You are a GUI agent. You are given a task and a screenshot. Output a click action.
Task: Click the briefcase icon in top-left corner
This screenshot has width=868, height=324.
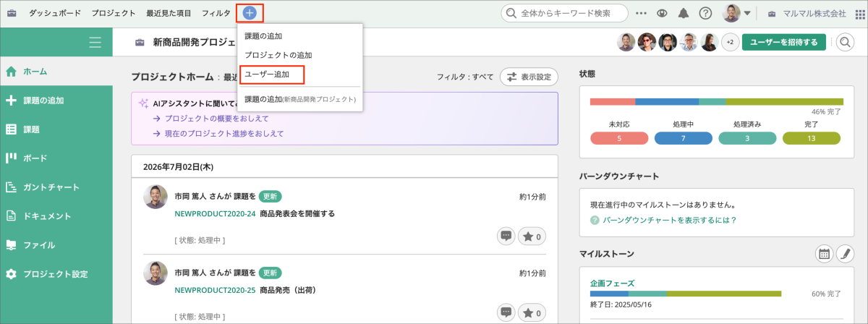[x=12, y=13]
